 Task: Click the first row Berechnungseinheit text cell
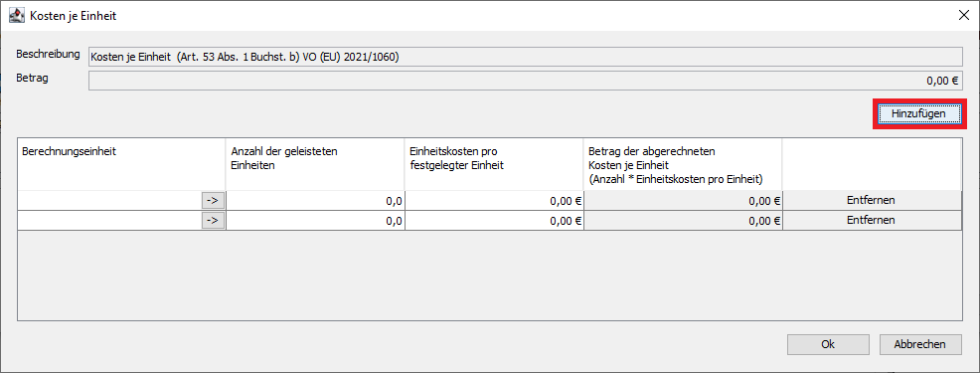tap(109, 200)
